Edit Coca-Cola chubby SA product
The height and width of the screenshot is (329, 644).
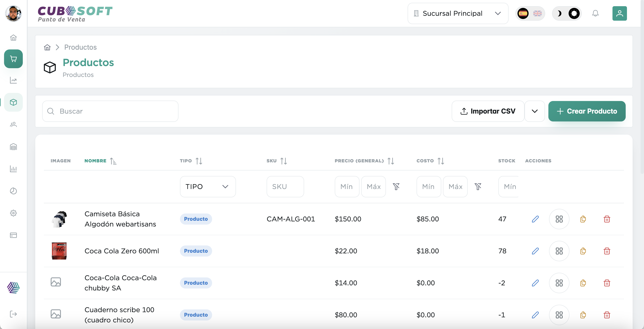click(535, 283)
